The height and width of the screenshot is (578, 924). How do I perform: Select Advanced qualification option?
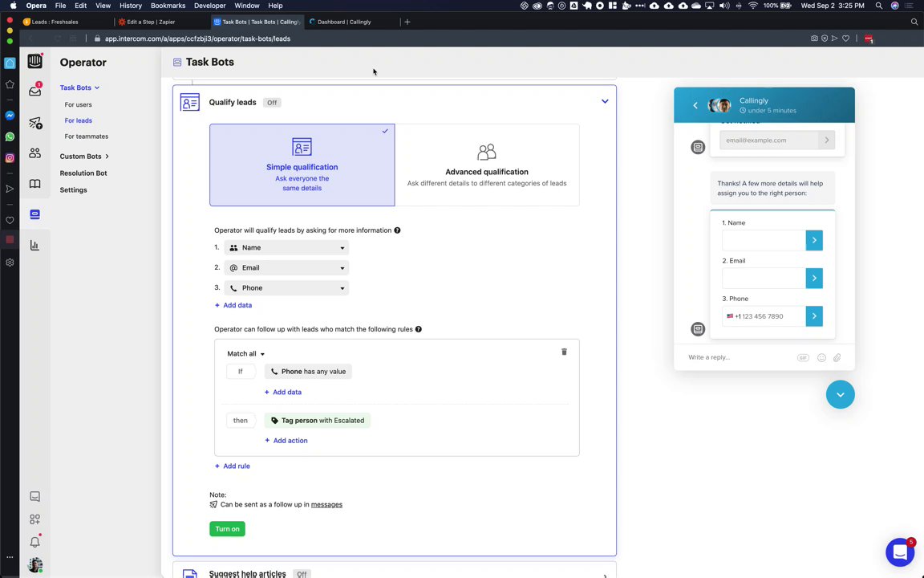(487, 165)
